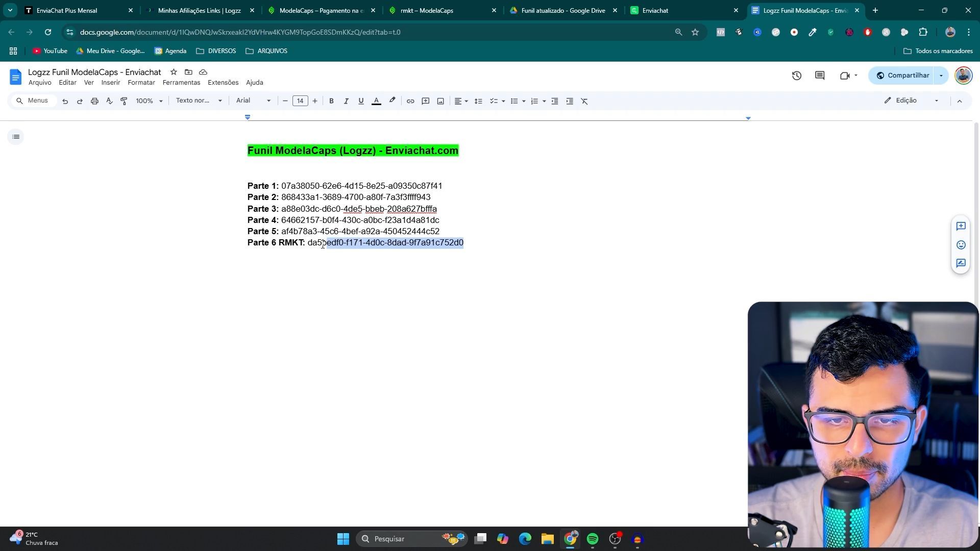
Task: Expand the share options arrow beside Compartilhar
Action: pyautogui.click(x=941, y=76)
